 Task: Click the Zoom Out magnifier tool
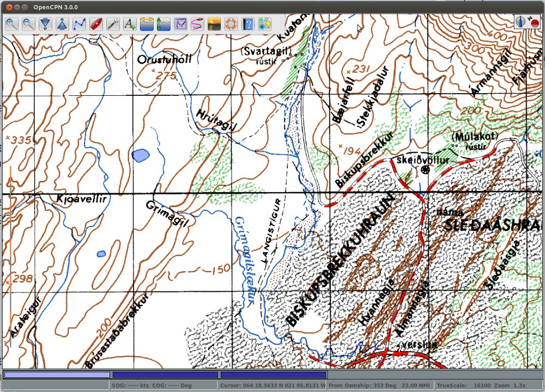[x=28, y=24]
